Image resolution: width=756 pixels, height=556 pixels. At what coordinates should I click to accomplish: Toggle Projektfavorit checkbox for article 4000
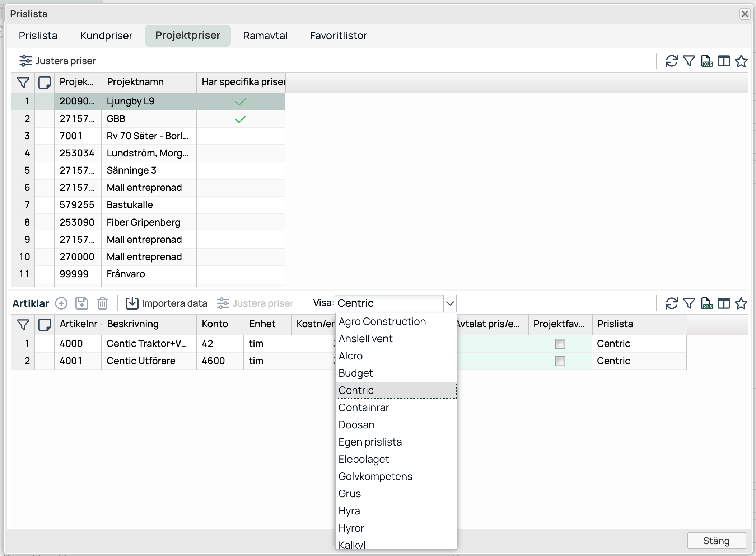560,344
